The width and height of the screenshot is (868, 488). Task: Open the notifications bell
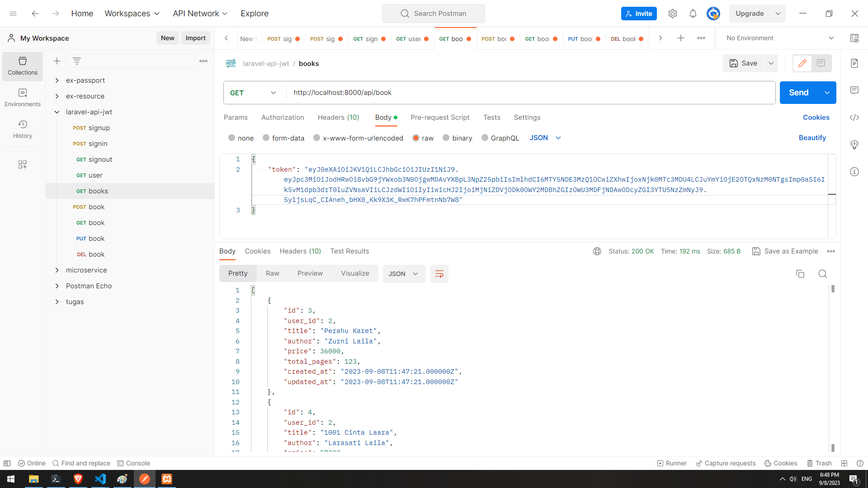pos(693,14)
